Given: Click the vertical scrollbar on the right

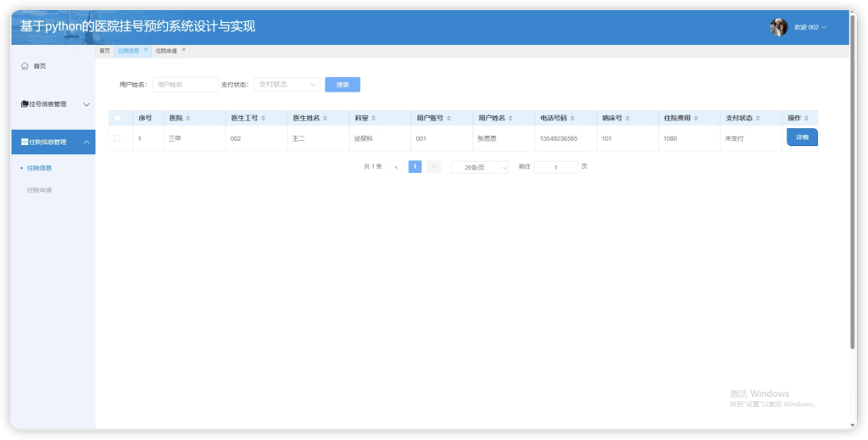Looking at the screenshot, I should pyautogui.click(x=853, y=182).
